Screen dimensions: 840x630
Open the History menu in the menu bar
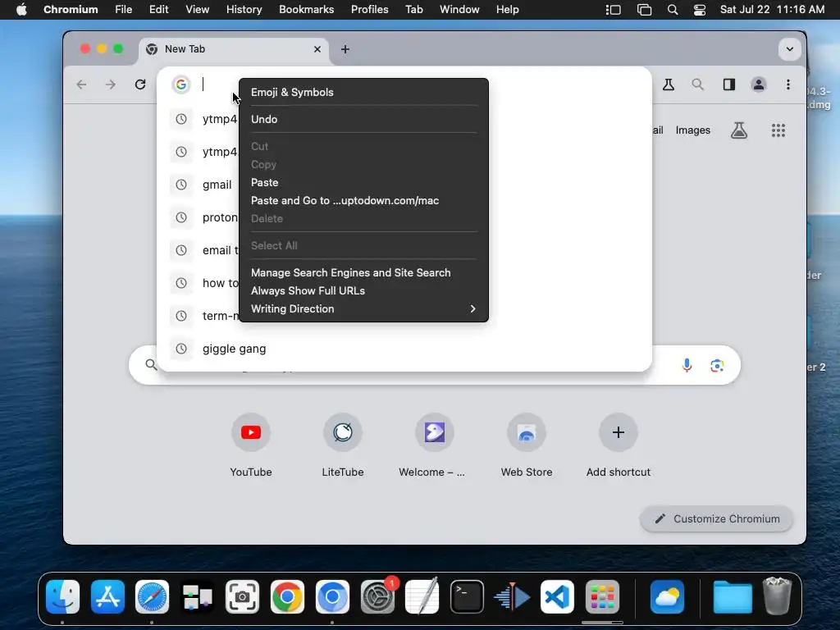(244, 10)
